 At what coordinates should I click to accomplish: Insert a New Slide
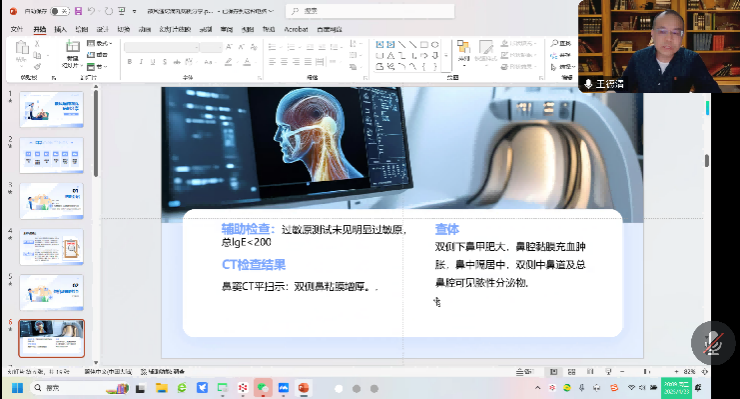pos(73,53)
